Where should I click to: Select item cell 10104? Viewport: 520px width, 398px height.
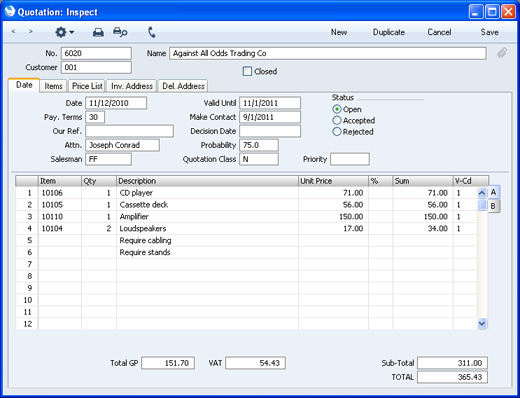(x=60, y=228)
